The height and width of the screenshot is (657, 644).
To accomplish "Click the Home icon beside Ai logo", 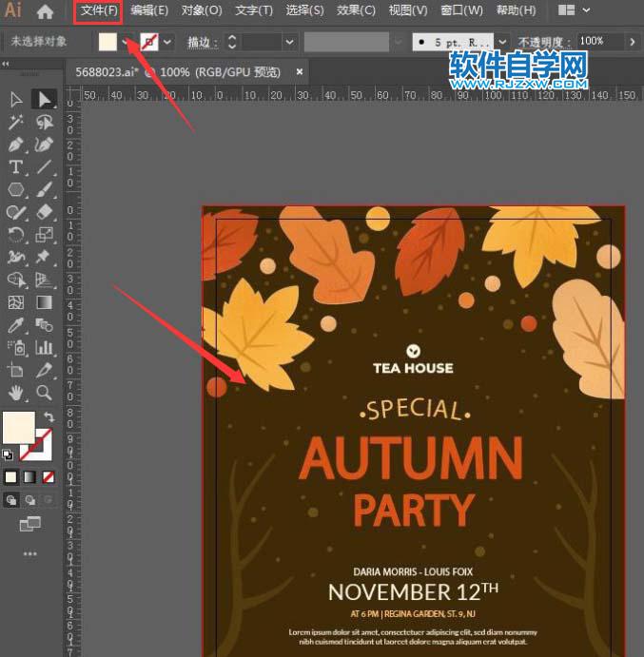I will pos(45,11).
